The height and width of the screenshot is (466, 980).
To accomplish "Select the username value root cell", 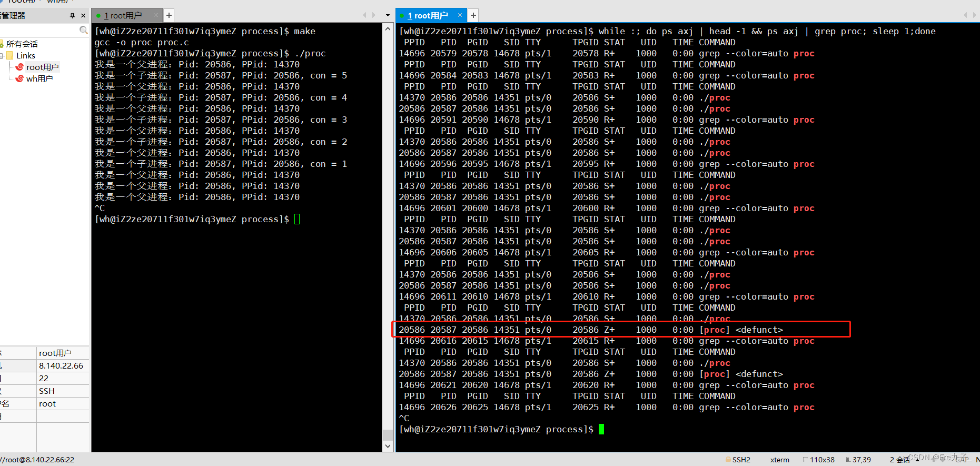I will [63, 403].
